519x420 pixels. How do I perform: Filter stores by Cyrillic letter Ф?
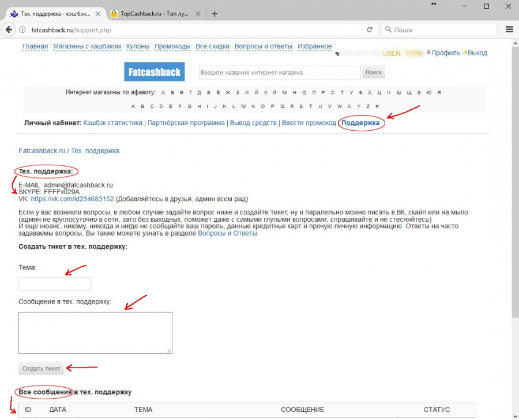361,93
